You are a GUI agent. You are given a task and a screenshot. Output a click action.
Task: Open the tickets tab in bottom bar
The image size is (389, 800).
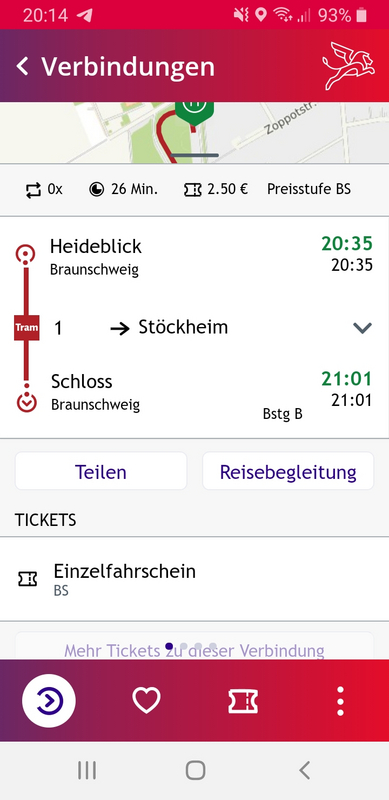pyautogui.click(x=243, y=701)
